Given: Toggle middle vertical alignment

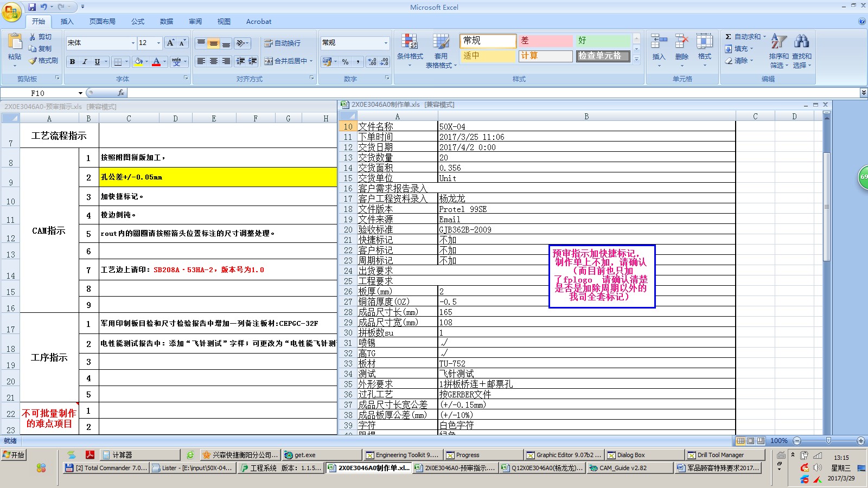Looking at the screenshot, I should (214, 43).
